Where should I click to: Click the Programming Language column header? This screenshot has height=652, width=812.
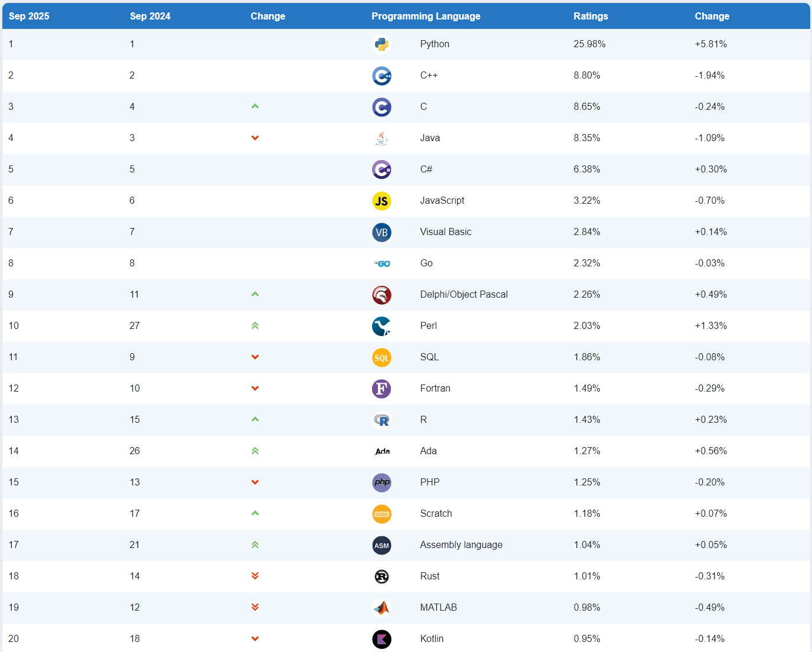(426, 16)
